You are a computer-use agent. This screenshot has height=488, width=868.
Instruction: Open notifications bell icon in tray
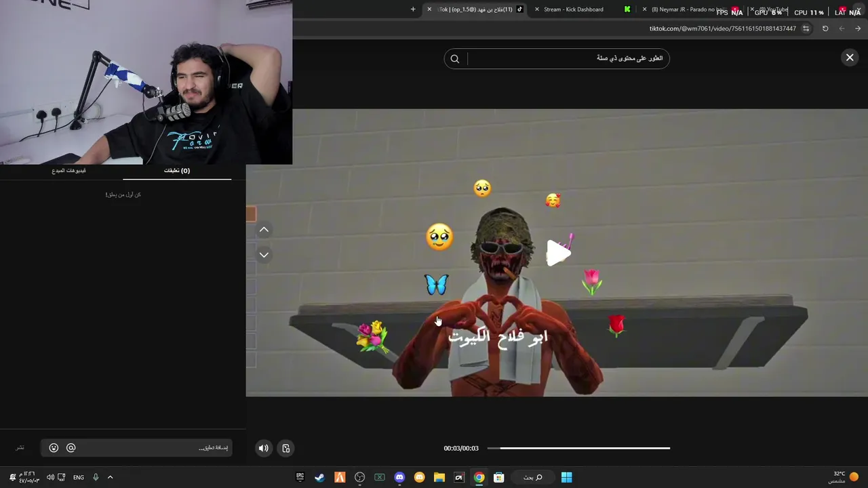point(12,477)
